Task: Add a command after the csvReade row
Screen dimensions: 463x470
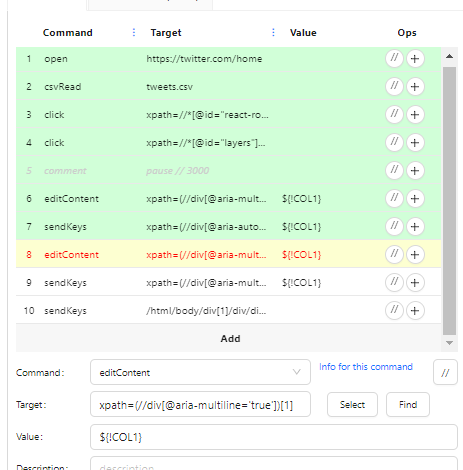Action: 415,87
